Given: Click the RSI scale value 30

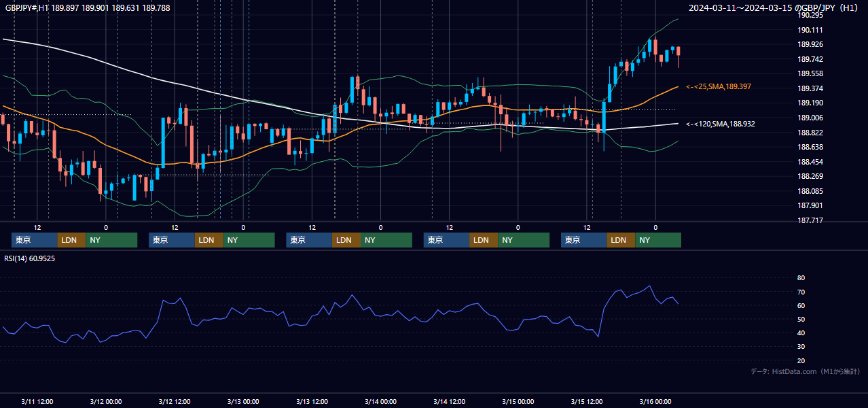Looking at the screenshot, I should point(801,347).
